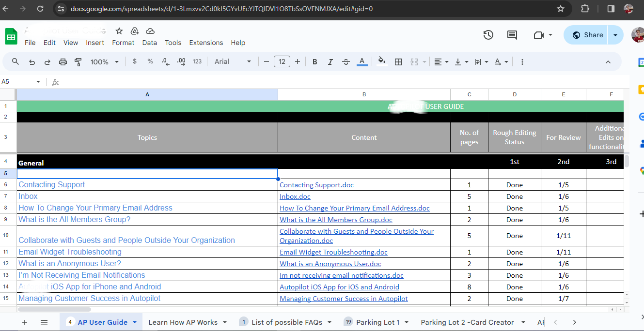The height and width of the screenshot is (331, 644).
Task: Decrease decimal places
Action: [165, 61]
